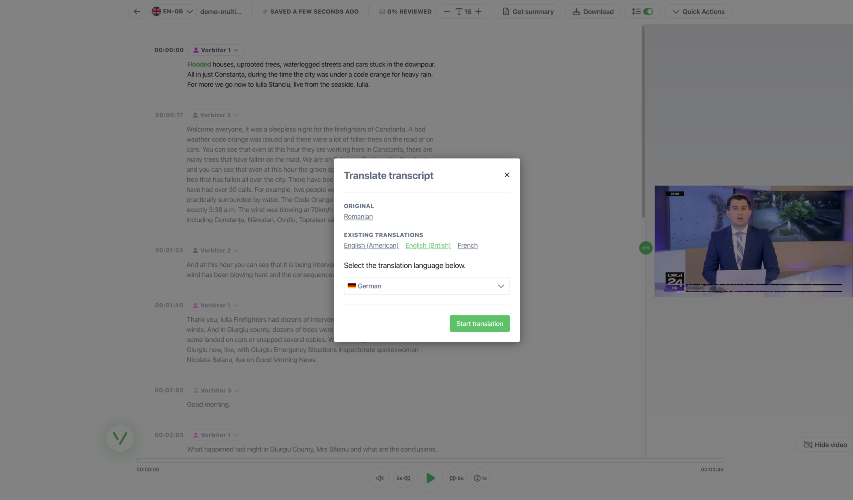Click the Saved a few seconds ago status
This screenshot has height=500, width=853.
coord(310,11)
